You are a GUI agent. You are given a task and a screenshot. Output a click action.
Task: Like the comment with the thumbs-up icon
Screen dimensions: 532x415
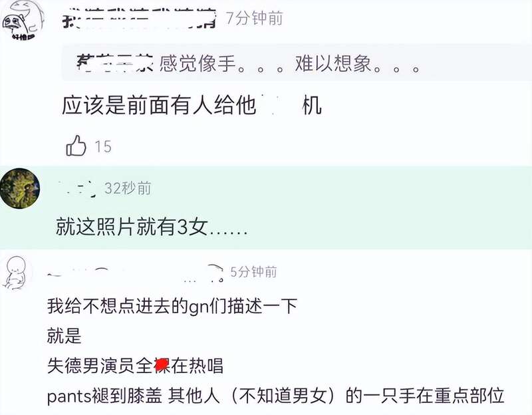(x=76, y=146)
